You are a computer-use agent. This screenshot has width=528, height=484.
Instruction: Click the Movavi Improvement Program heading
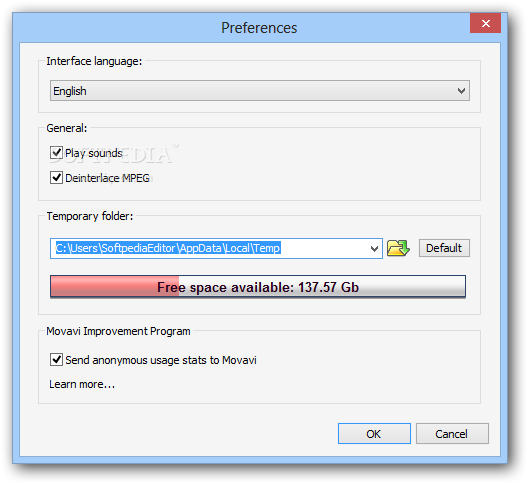pyautogui.click(x=118, y=331)
